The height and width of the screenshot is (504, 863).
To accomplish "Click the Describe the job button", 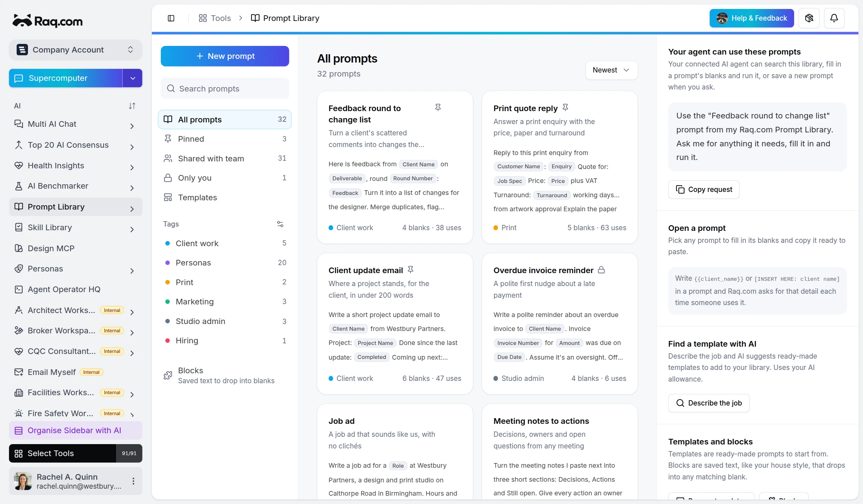I will [709, 403].
